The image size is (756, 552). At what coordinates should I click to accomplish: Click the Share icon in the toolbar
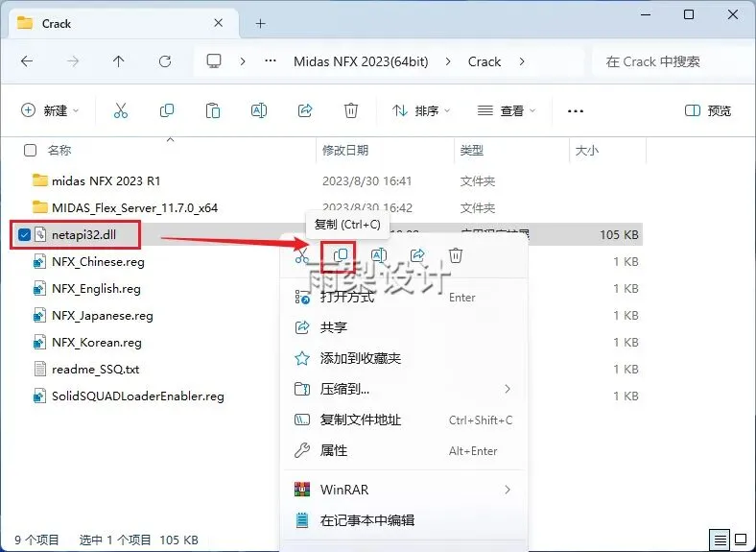click(x=305, y=110)
